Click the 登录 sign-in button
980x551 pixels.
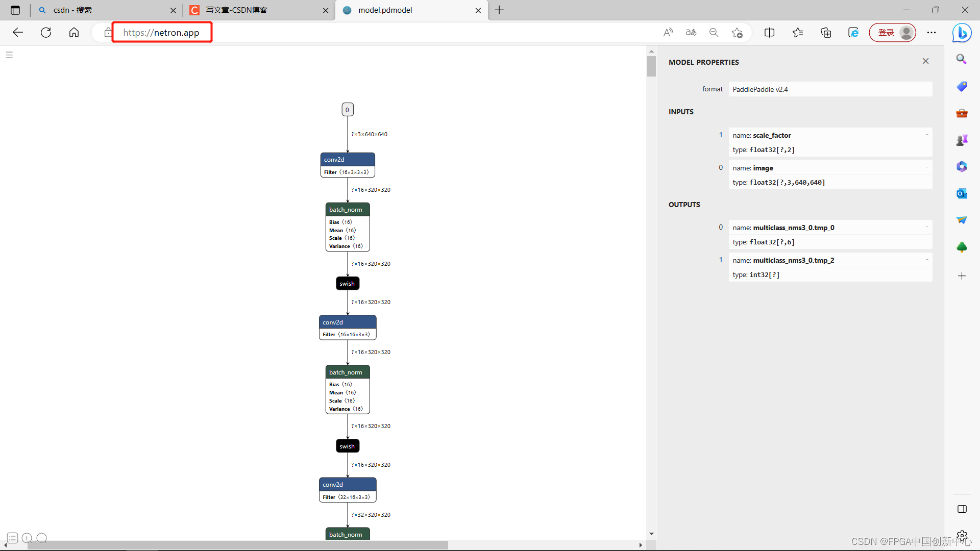893,33
